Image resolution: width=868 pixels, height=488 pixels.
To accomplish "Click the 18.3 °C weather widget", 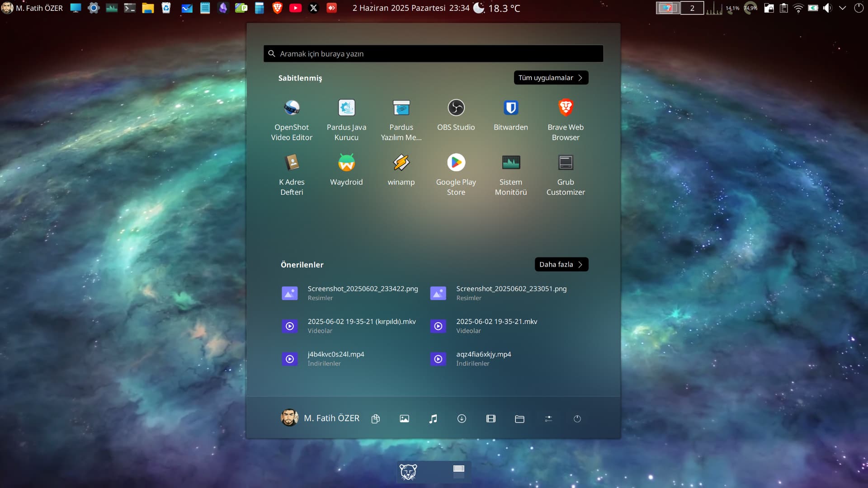I will point(496,8).
